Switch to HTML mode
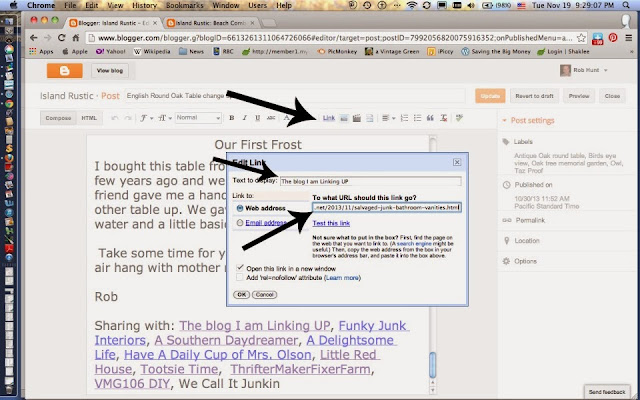The width and height of the screenshot is (640, 400). (89, 118)
